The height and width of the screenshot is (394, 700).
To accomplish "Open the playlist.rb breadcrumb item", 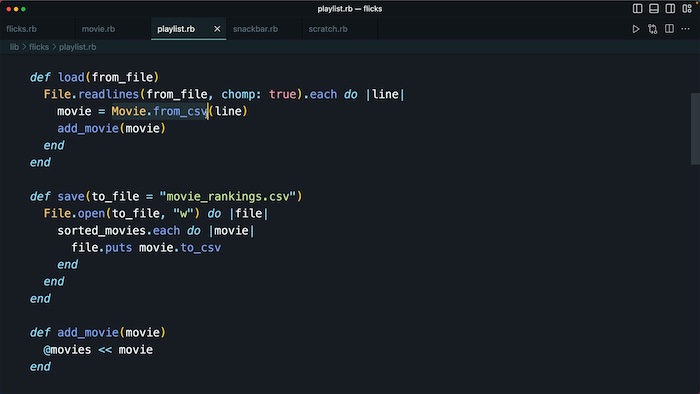I will [x=78, y=47].
